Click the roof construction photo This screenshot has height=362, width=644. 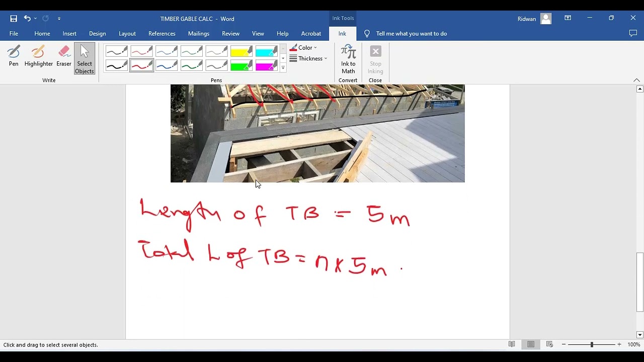click(317, 133)
